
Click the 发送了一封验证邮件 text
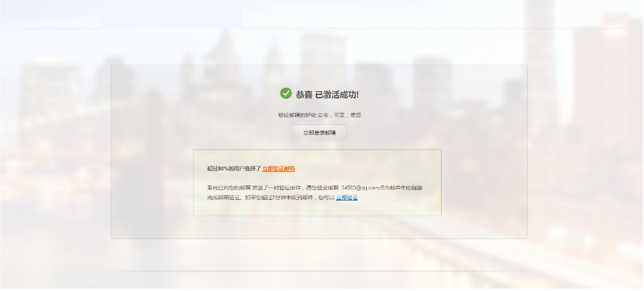276,187
